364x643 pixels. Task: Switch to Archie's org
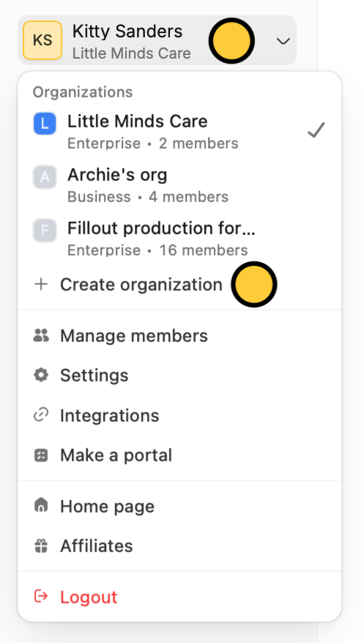[179, 185]
